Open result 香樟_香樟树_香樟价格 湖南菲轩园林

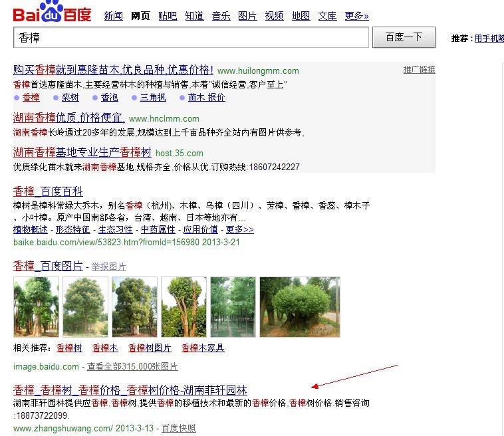130,390
